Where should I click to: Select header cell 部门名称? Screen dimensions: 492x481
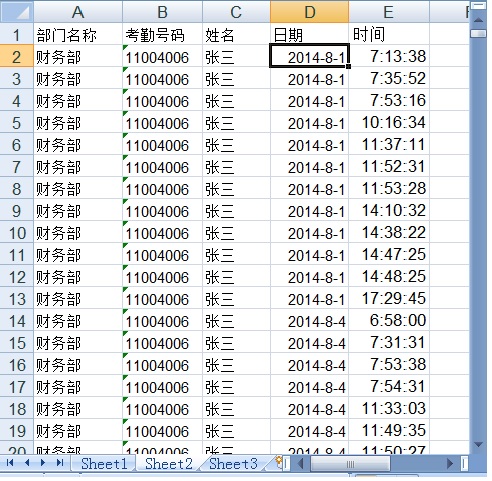(x=78, y=34)
